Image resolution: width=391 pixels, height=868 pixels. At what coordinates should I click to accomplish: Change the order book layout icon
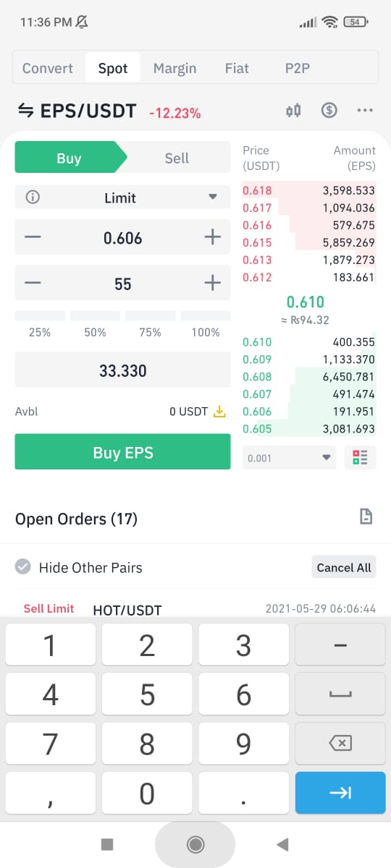pyautogui.click(x=360, y=457)
